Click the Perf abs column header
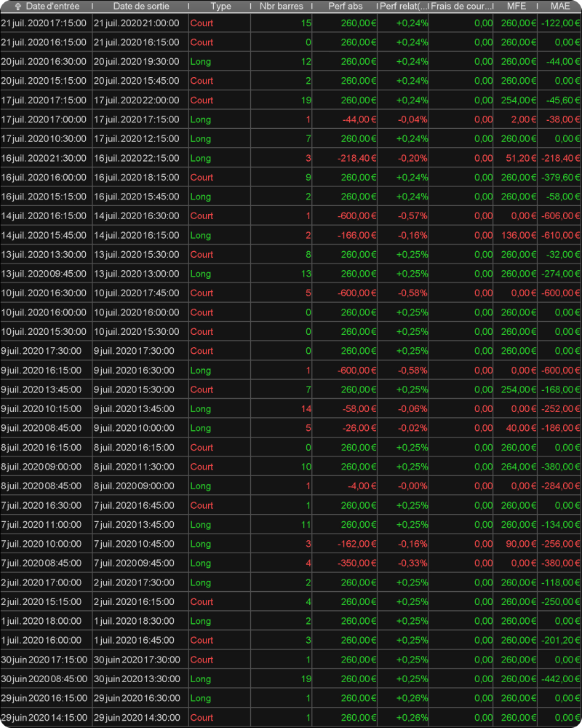 point(346,6)
